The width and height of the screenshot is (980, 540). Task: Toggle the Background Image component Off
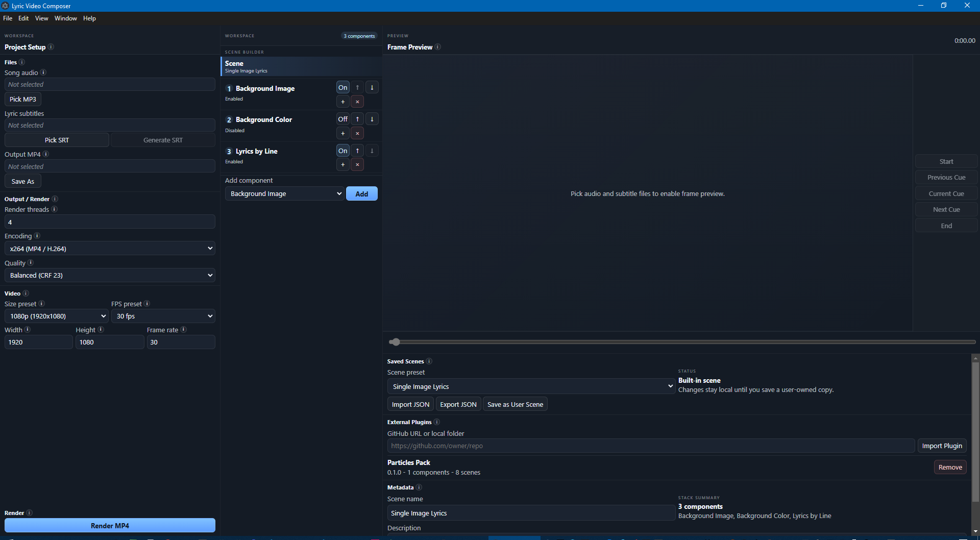[x=342, y=87]
